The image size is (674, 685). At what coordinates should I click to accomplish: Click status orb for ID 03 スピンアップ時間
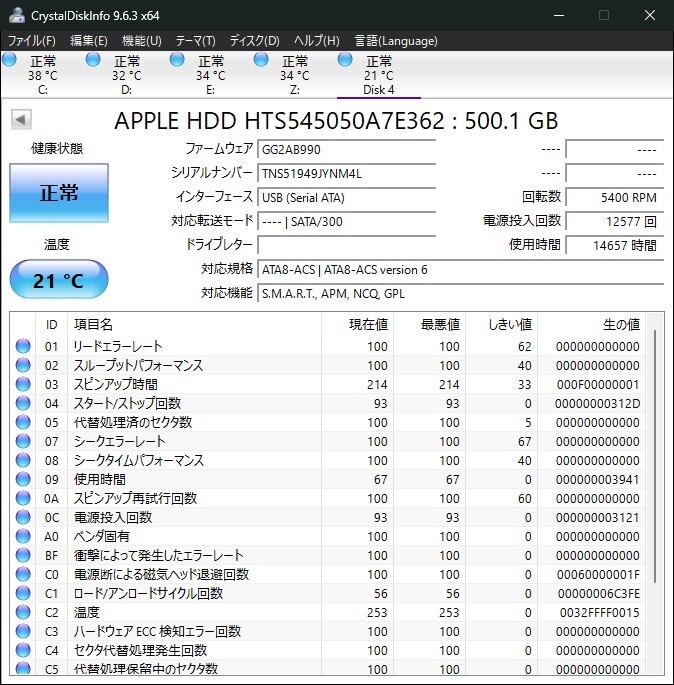pyautogui.click(x=23, y=384)
